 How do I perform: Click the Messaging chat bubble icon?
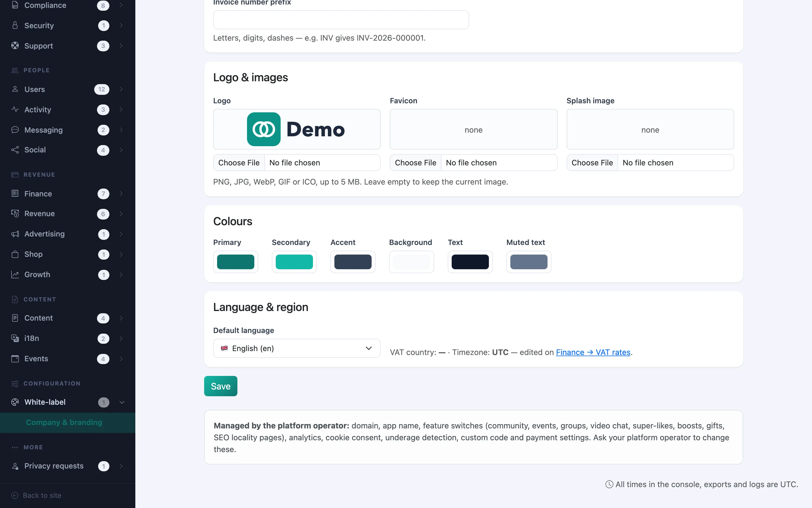tap(15, 130)
